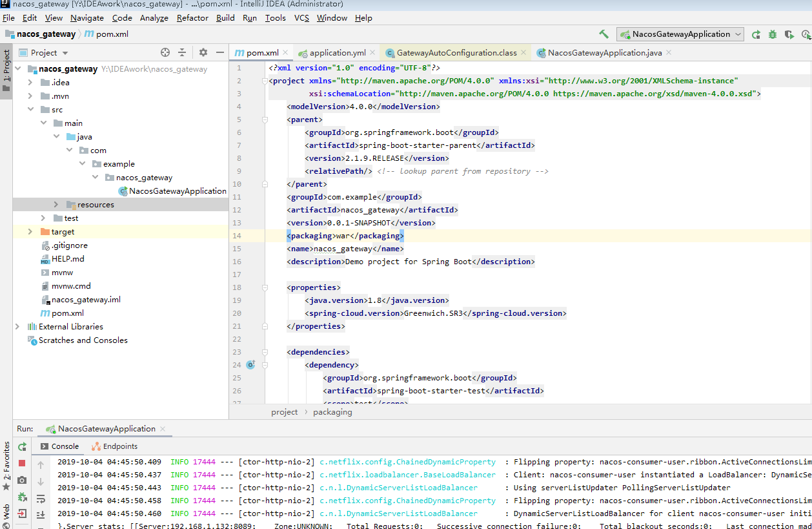The image size is (812, 529).
Task: Fold the parent tag on line 5
Action: click(265, 119)
